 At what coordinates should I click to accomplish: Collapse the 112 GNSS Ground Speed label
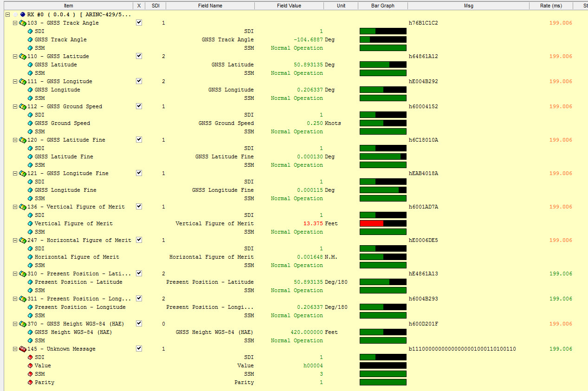[15, 106]
